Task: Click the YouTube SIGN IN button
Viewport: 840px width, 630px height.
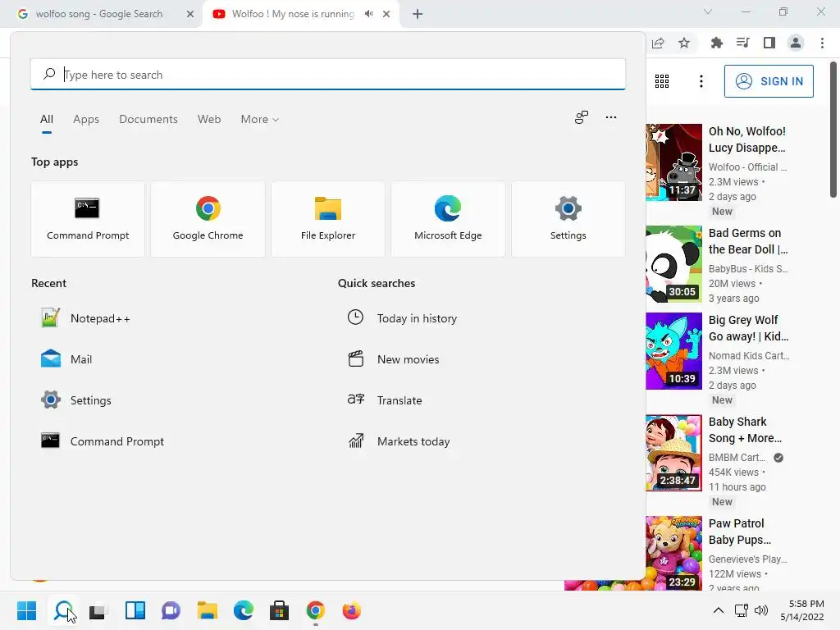Action: [x=769, y=81]
